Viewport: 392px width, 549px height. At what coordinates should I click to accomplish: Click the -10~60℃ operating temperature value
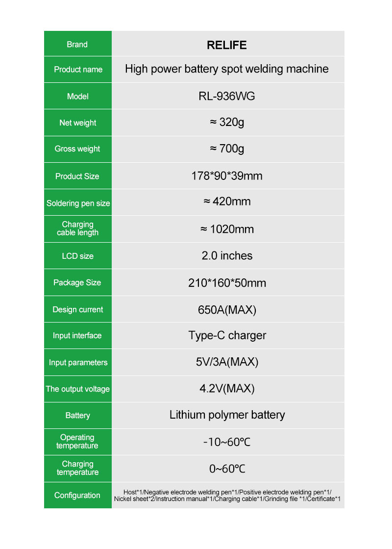point(226,442)
